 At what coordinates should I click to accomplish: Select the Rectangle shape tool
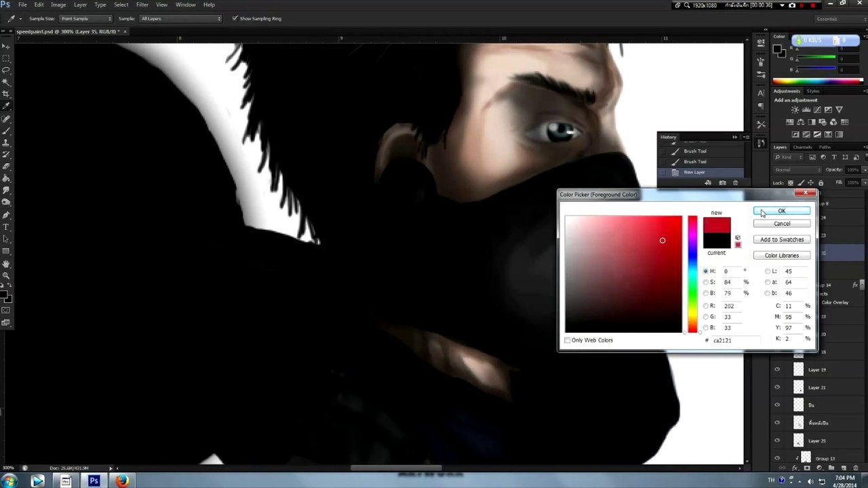click(6, 251)
